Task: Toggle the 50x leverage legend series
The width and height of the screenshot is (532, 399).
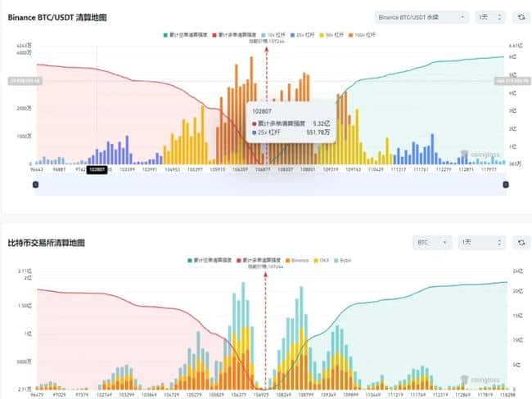Action: (x=331, y=35)
